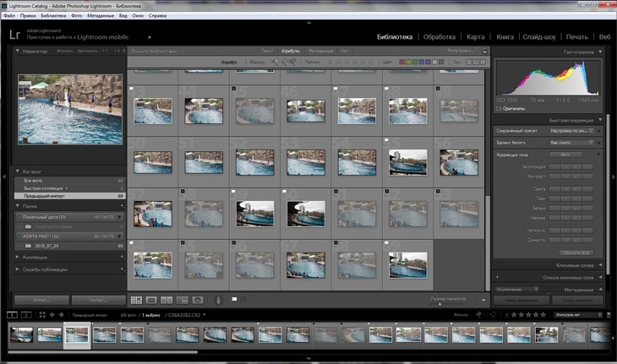Go forward with the right arrow in filmstrip bar
Viewport: 617px width, 364px height.
[62, 315]
